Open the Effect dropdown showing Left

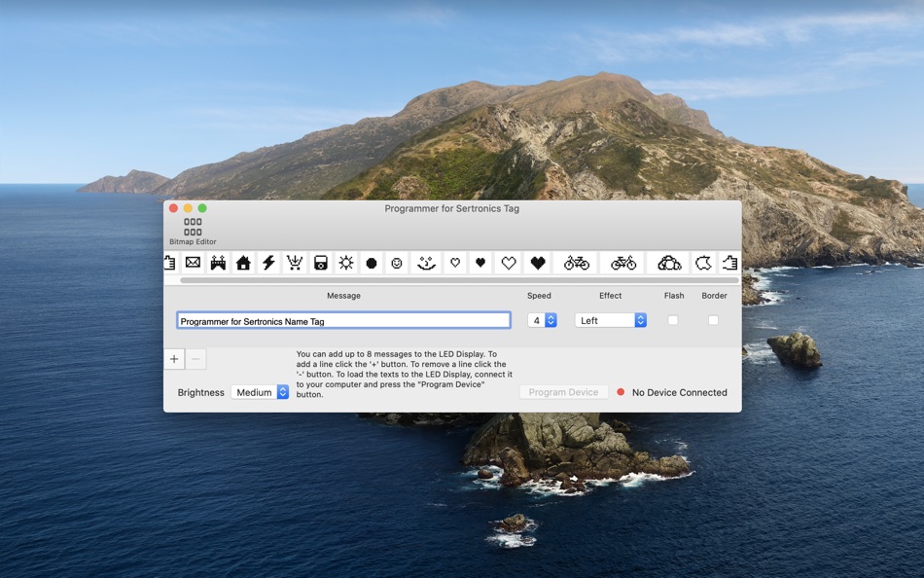[611, 320]
